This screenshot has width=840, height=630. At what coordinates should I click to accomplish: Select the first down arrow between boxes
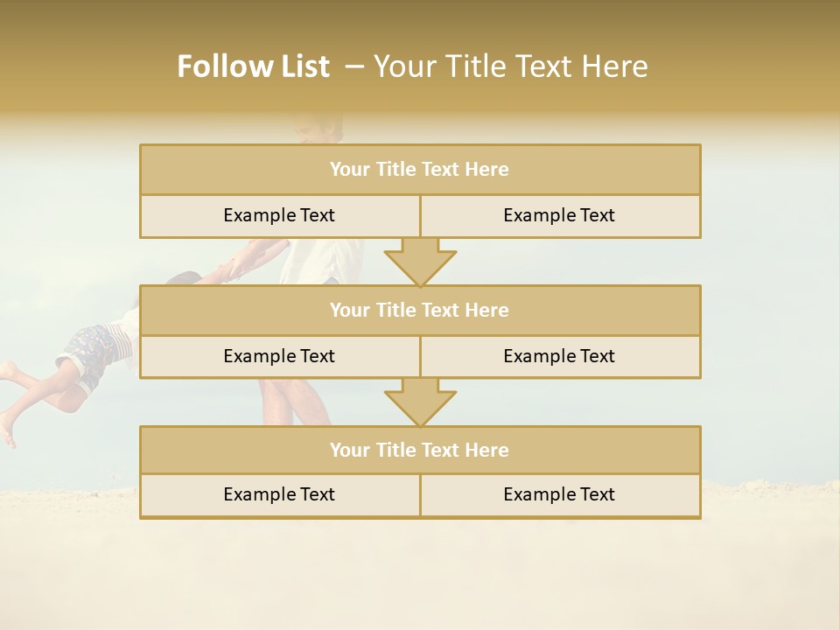point(420,262)
